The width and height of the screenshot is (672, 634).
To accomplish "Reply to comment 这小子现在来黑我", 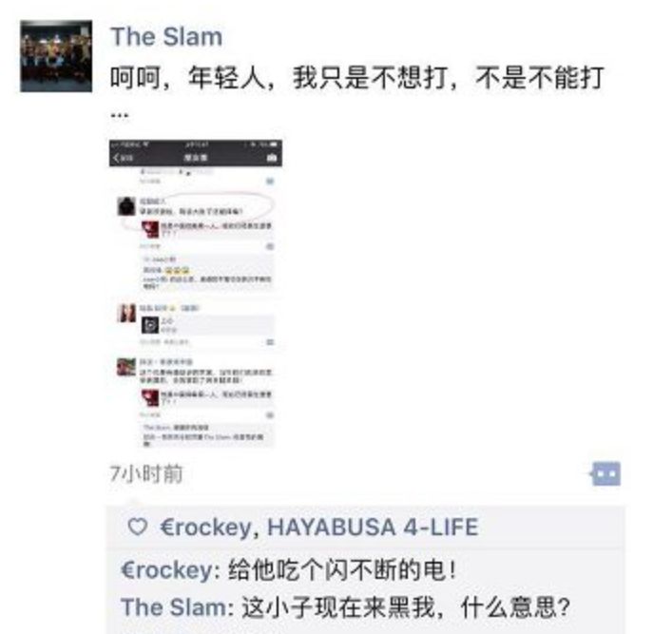I will [x=406, y=607].
